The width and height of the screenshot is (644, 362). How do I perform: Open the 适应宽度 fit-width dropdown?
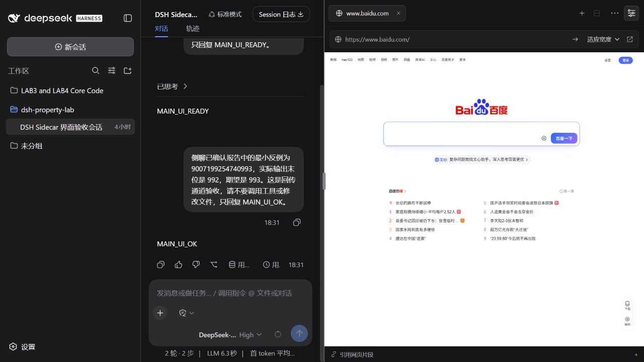tap(603, 39)
